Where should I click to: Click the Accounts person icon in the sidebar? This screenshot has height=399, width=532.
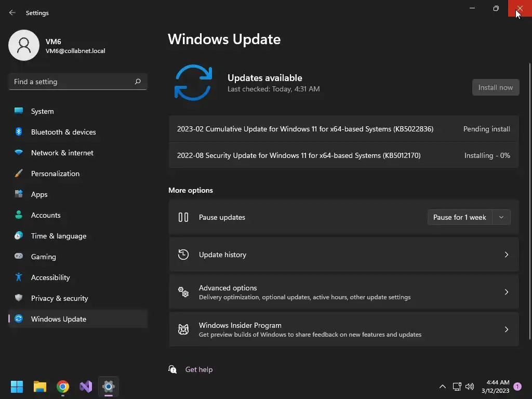19,215
